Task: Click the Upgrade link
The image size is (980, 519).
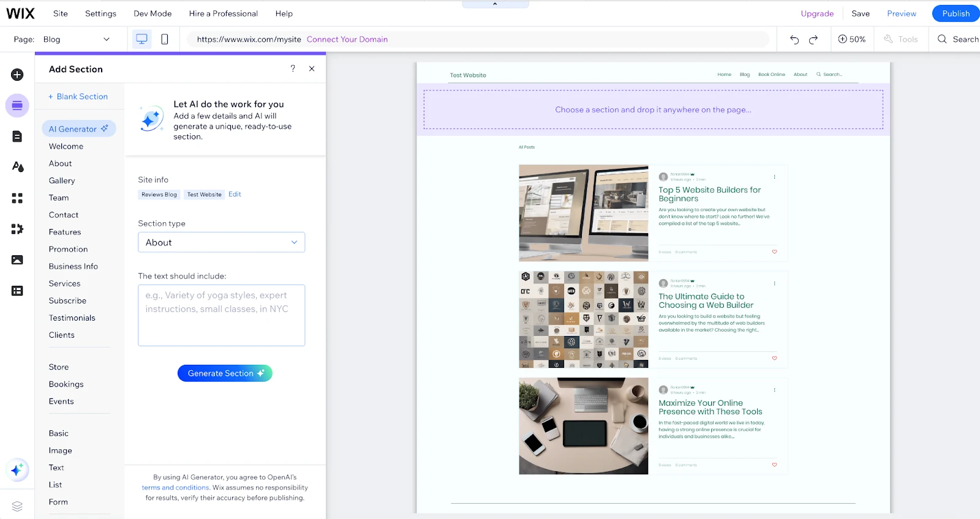Action: click(x=817, y=13)
